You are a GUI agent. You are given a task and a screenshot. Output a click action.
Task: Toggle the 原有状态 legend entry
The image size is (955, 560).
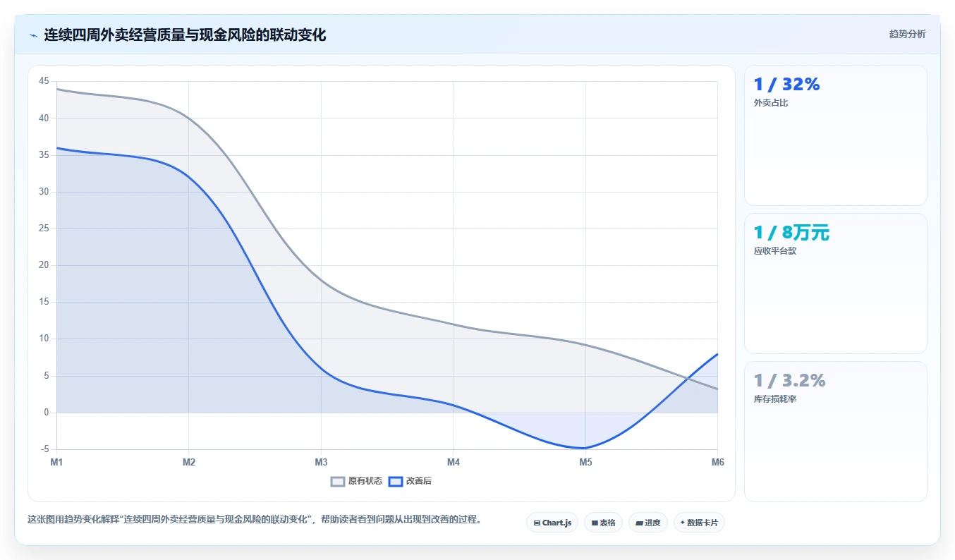pyautogui.click(x=357, y=481)
